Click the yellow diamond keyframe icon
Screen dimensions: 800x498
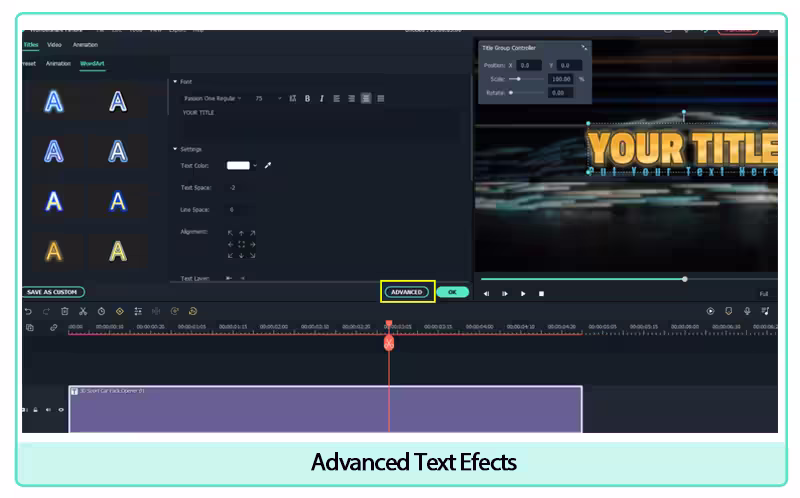tap(120, 311)
